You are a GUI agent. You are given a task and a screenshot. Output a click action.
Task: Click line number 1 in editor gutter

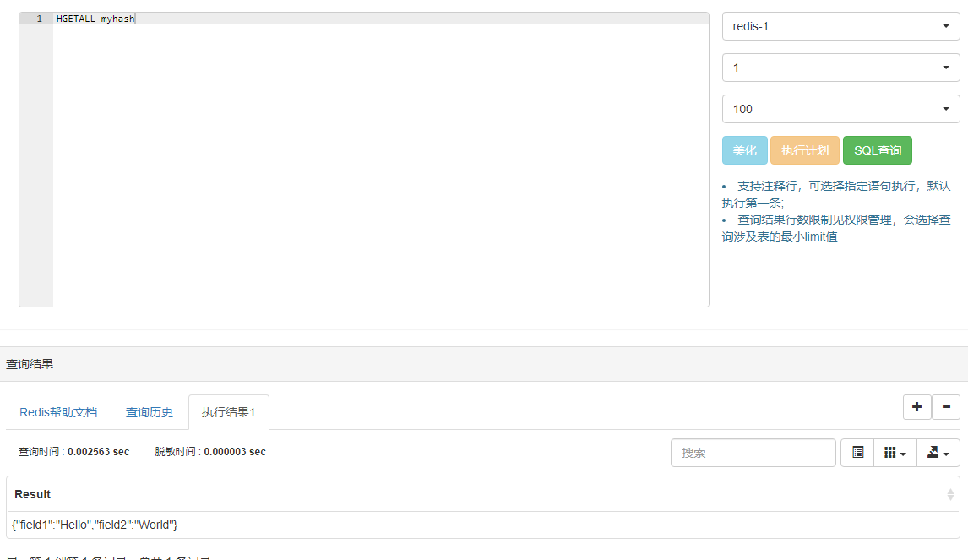tap(40, 19)
